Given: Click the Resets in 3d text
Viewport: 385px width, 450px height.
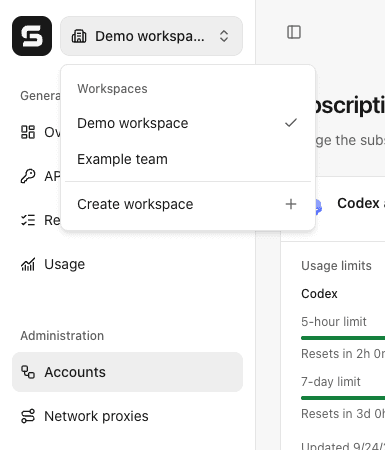Looking at the screenshot, I should click(x=343, y=414).
